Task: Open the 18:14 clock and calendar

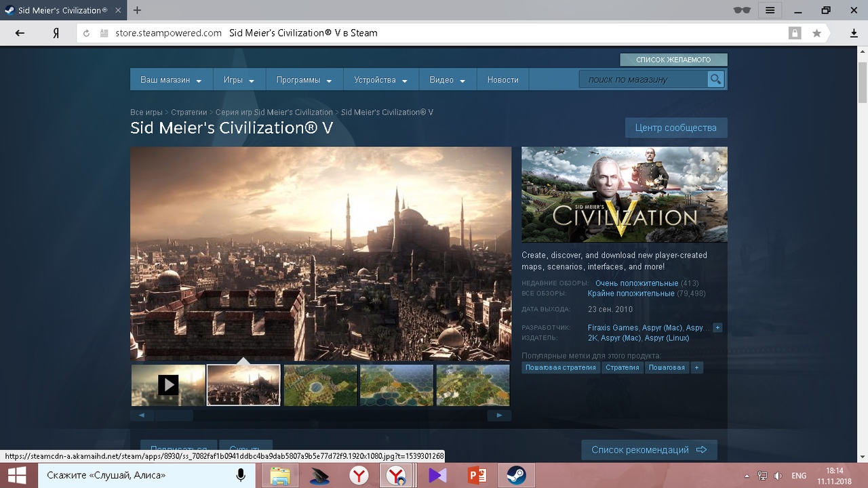Action: (x=835, y=476)
